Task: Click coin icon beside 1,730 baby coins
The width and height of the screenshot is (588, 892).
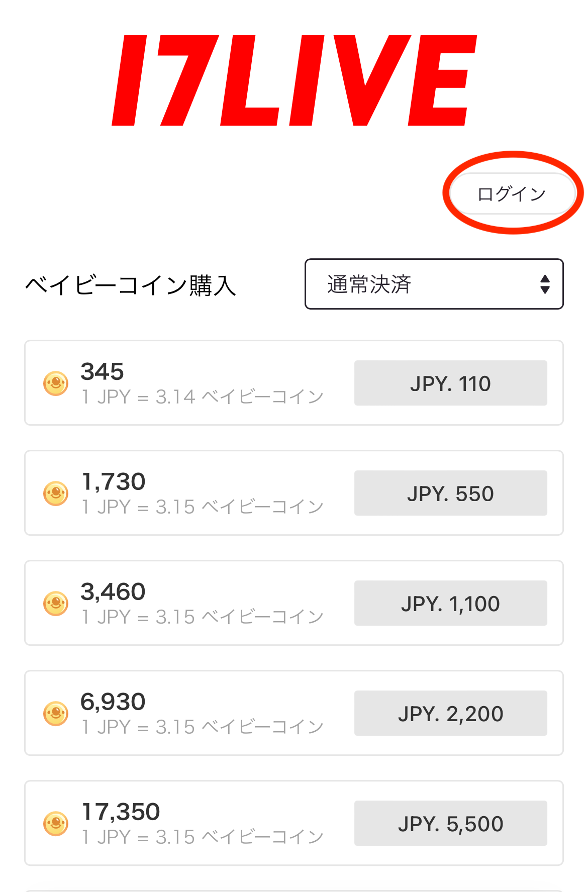Action: tap(56, 493)
